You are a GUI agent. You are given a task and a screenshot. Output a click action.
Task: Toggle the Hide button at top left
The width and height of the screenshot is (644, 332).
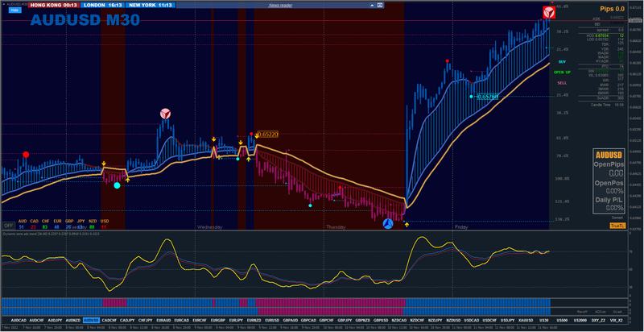click(14, 10)
